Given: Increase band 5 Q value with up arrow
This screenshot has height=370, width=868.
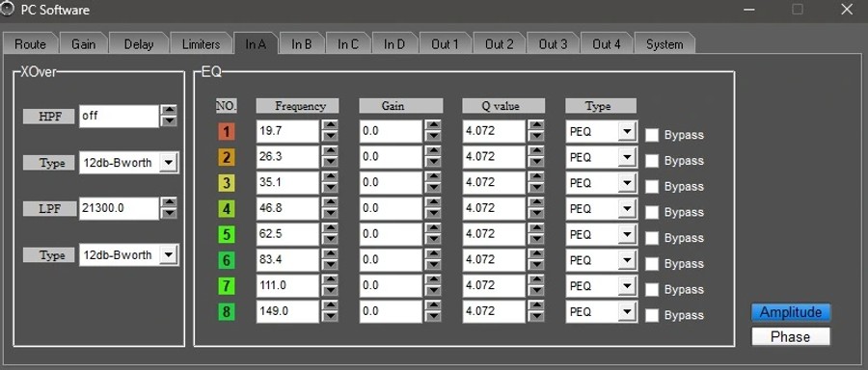Looking at the screenshot, I should tap(536, 229).
